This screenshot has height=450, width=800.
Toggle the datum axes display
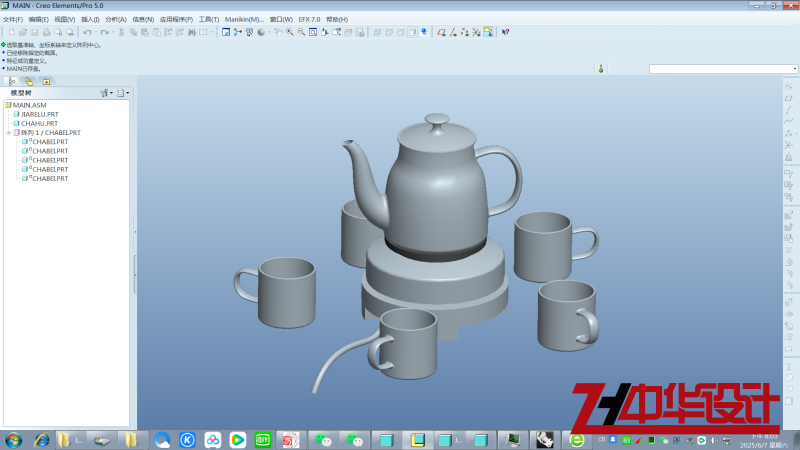click(453, 32)
